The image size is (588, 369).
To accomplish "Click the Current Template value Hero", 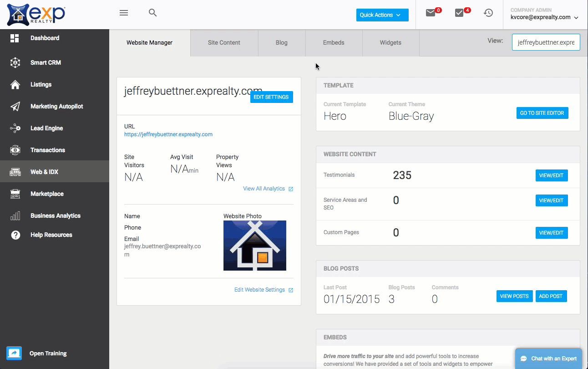I will 335,116.
